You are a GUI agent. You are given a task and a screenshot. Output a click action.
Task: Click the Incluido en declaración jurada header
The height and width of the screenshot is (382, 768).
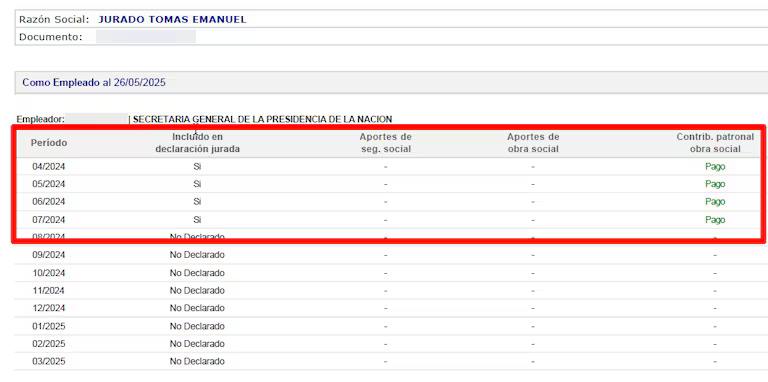(197, 143)
